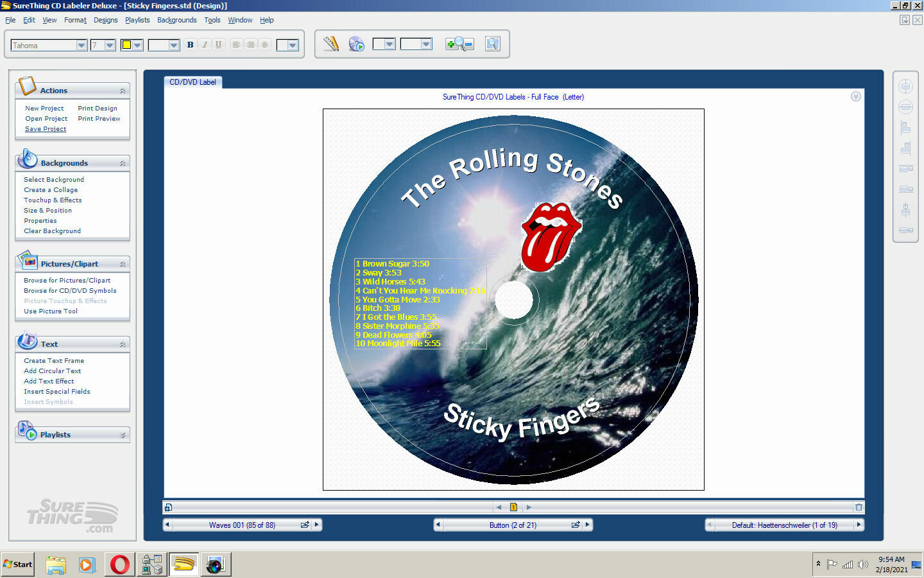Center object on label (crosshair icon)

905,86
